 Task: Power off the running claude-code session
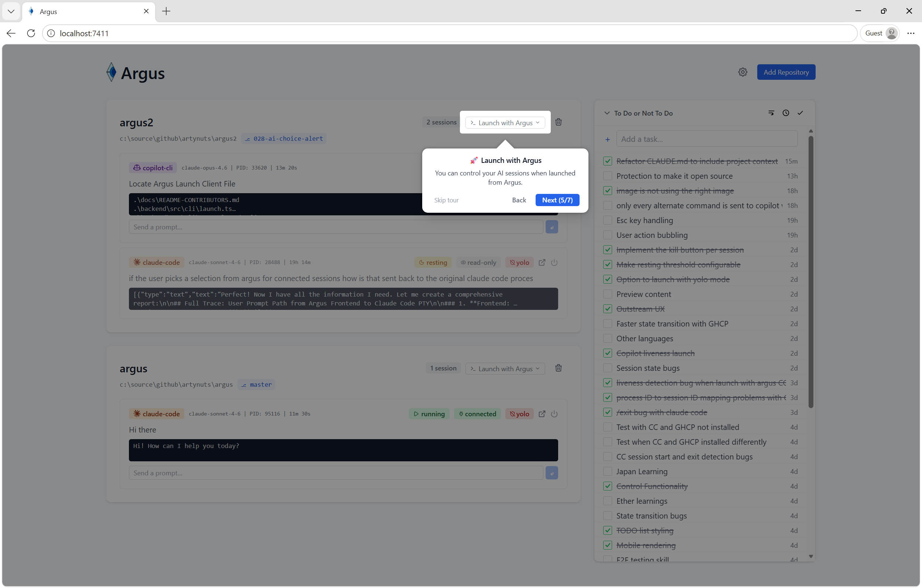click(555, 414)
